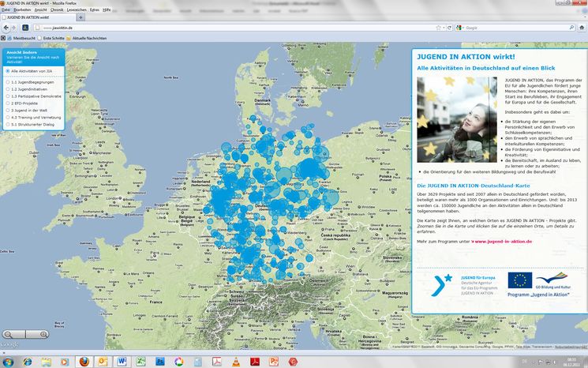Click the JUGEND für Europa logo
The height and width of the screenshot is (368, 588).
463,285
